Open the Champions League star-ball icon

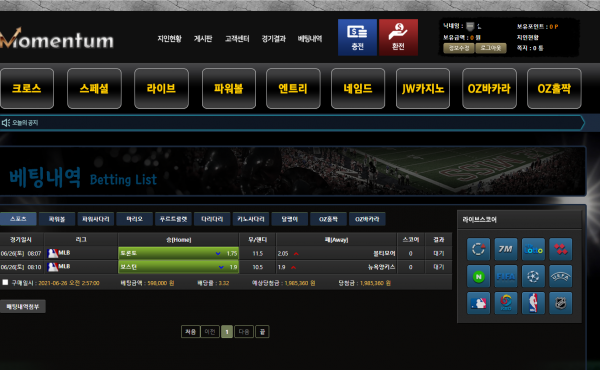pos(533,276)
